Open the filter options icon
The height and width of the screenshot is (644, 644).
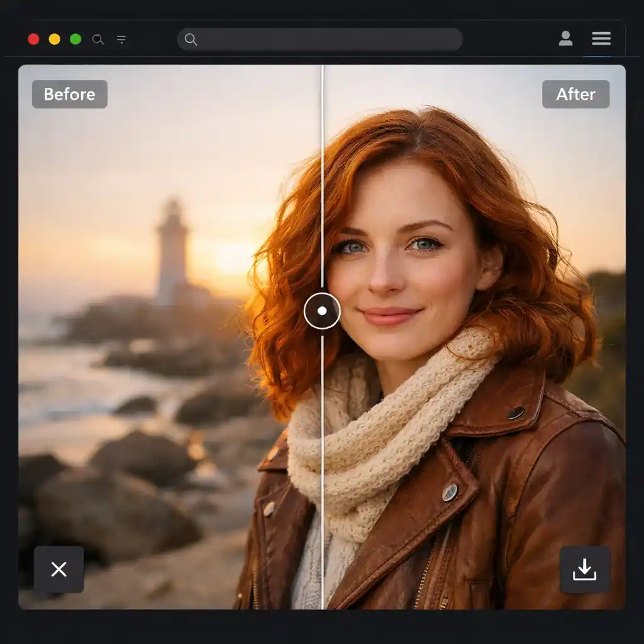tap(121, 39)
